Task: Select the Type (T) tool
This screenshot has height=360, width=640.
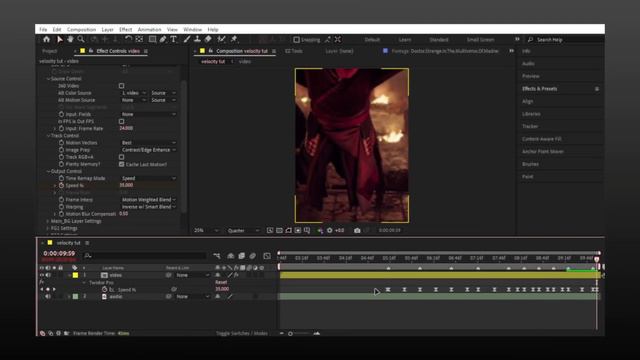Action: (173, 39)
